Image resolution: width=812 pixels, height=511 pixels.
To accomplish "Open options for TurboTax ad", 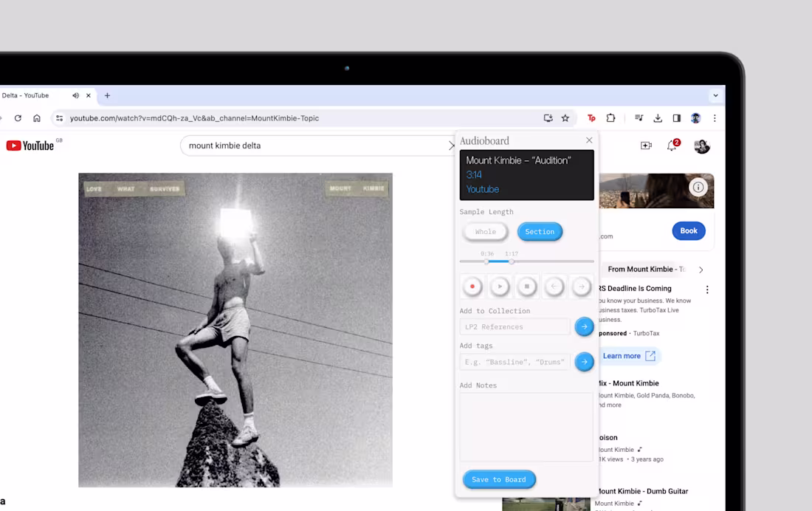I will 707,289.
